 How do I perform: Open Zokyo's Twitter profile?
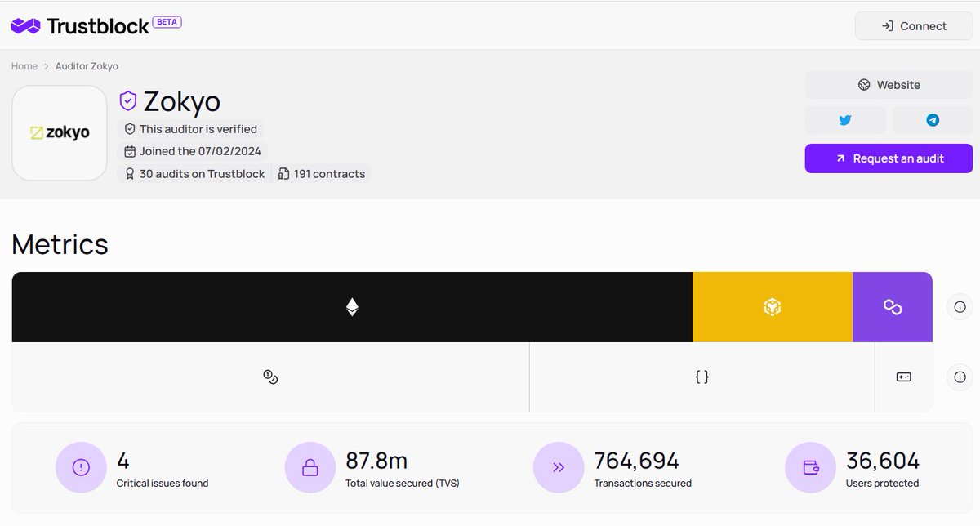click(845, 120)
